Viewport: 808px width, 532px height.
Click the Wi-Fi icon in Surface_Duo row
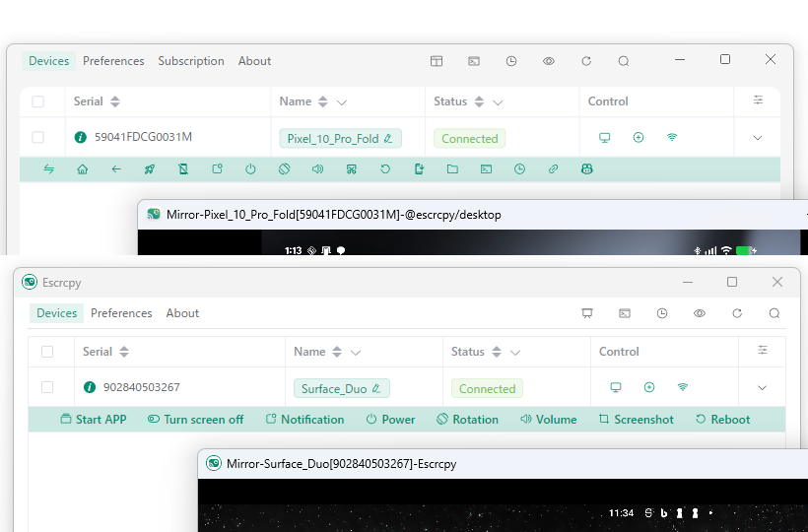(x=683, y=387)
